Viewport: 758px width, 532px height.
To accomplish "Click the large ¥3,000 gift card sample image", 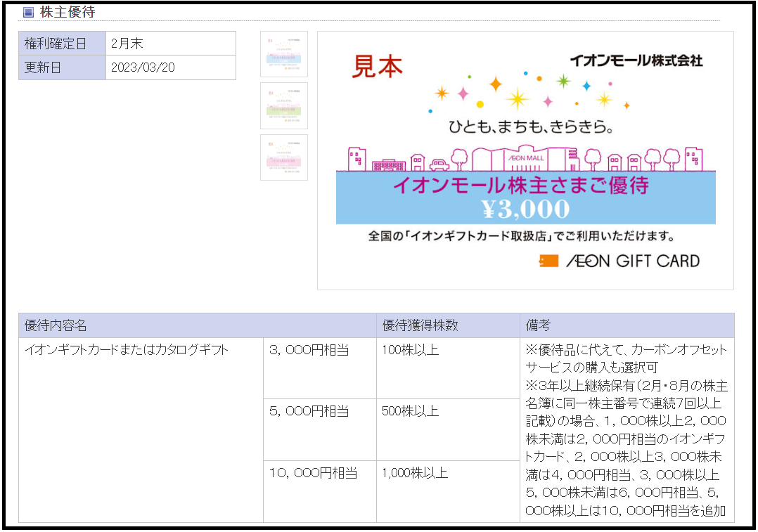I will 525,160.
